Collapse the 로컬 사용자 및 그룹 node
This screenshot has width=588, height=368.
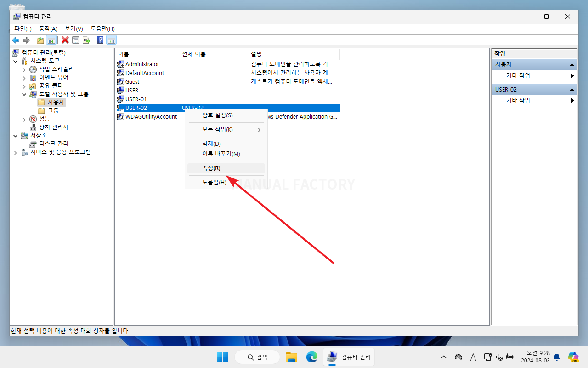pos(24,94)
